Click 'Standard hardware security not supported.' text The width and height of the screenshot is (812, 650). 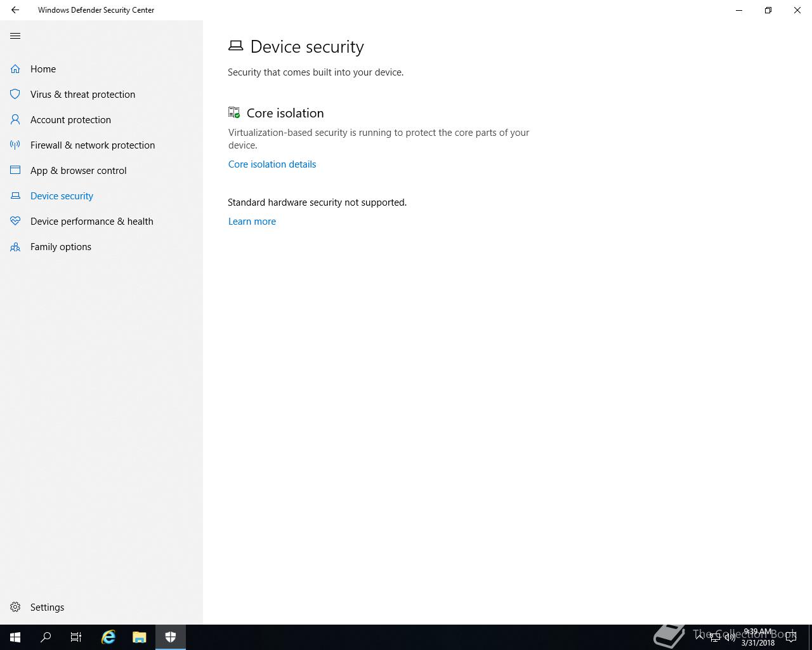(317, 202)
